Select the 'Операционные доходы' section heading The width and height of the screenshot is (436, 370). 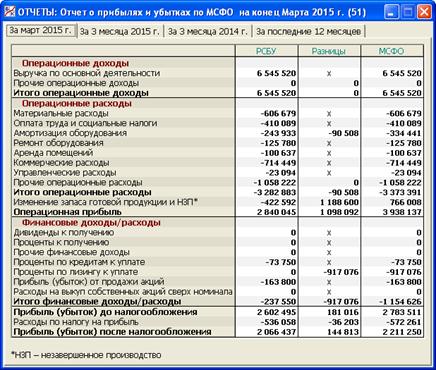coord(75,63)
